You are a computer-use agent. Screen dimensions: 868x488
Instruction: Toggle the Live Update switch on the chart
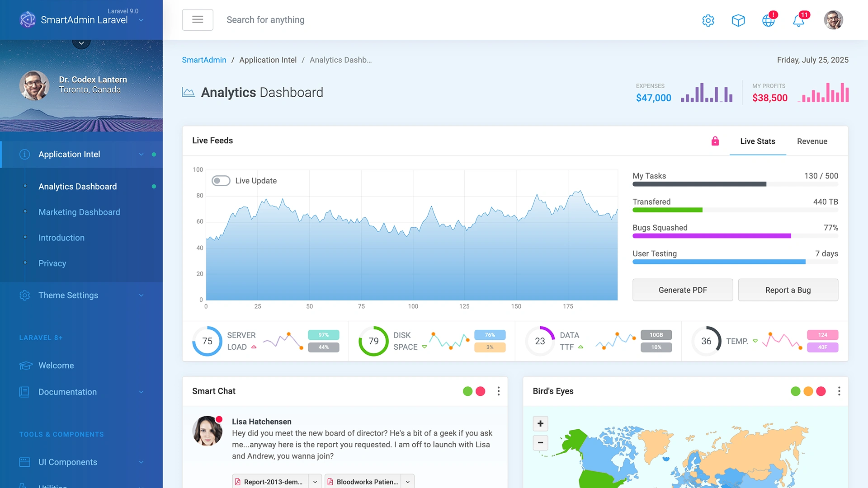221,180
